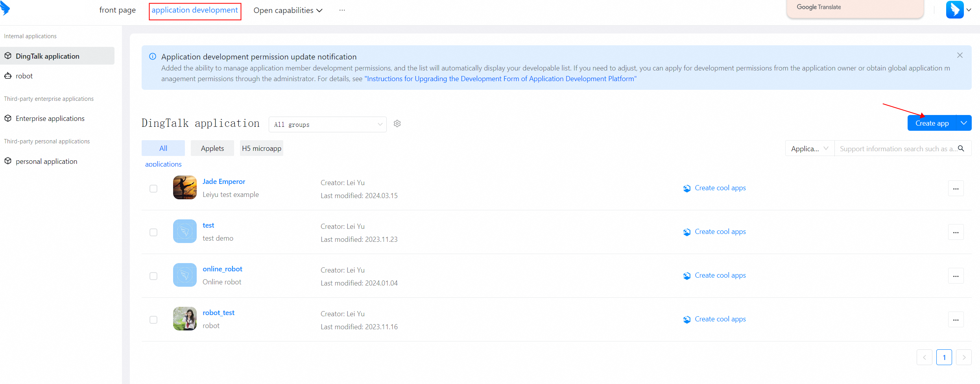Switch to the Applets tab
The height and width of the screenshot is (384, 980).
pos(212,148)
